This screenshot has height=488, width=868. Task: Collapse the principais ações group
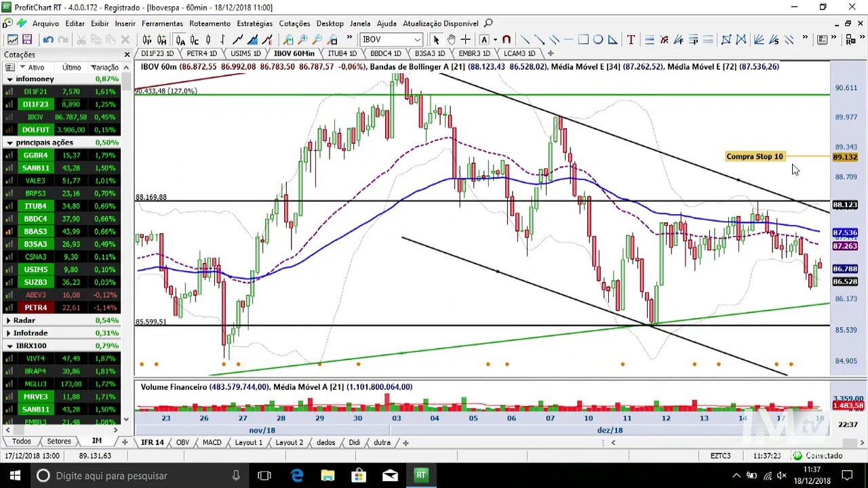click(x=9, y=142)
